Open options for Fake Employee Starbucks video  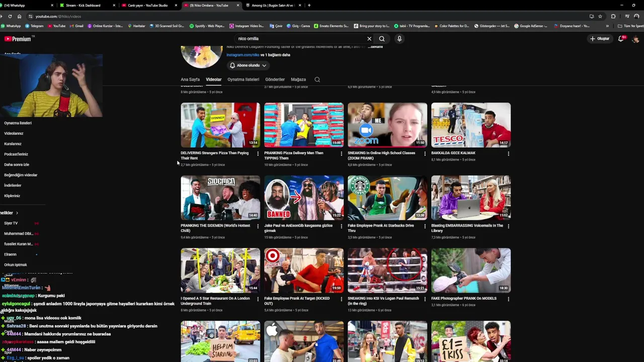tap(425, 226)
